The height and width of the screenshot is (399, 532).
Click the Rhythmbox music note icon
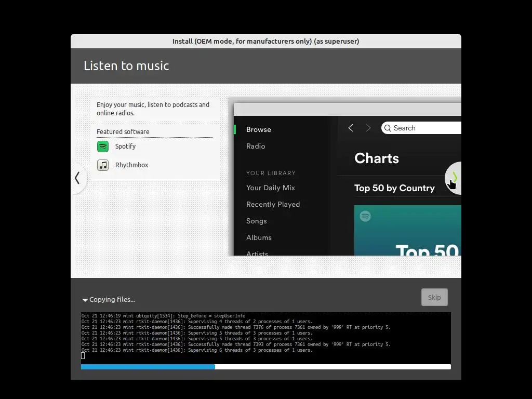point(103,165)
